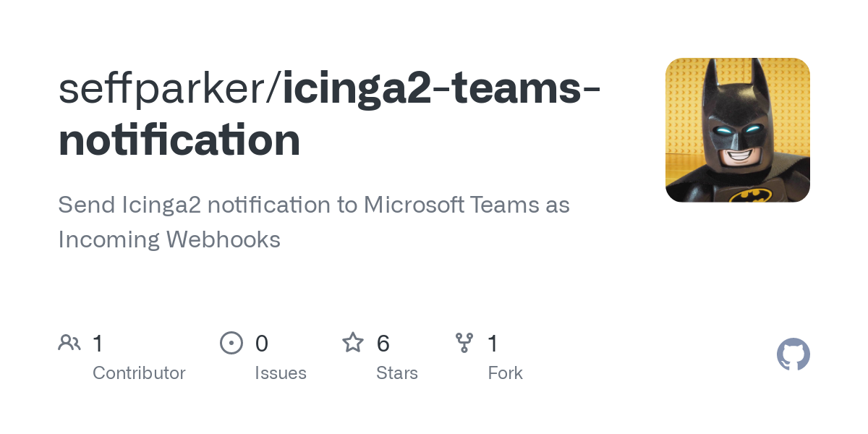868x434 pixels.
Task: Click the stars count number 6
Action: tap(383, 343)
